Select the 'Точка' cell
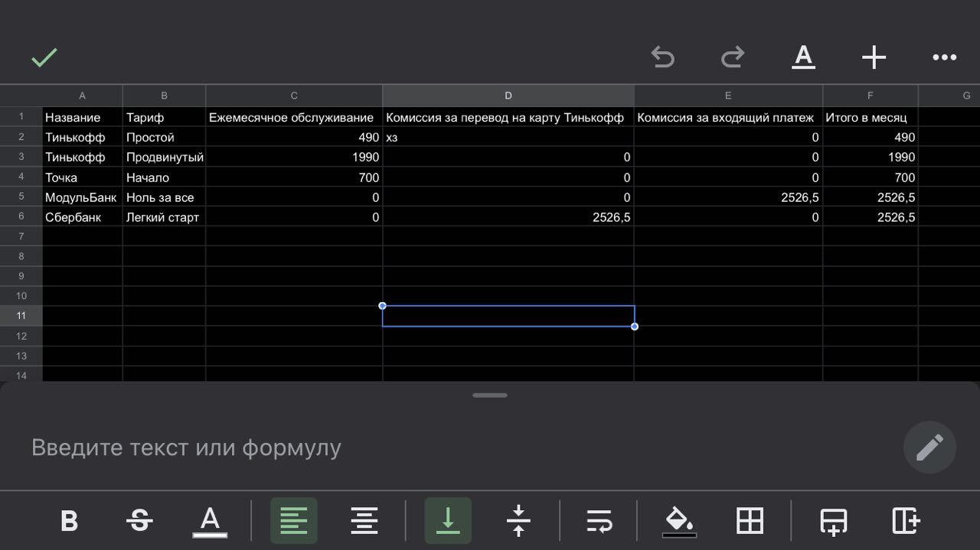This screenshot has height=550, width=980. 83,177
